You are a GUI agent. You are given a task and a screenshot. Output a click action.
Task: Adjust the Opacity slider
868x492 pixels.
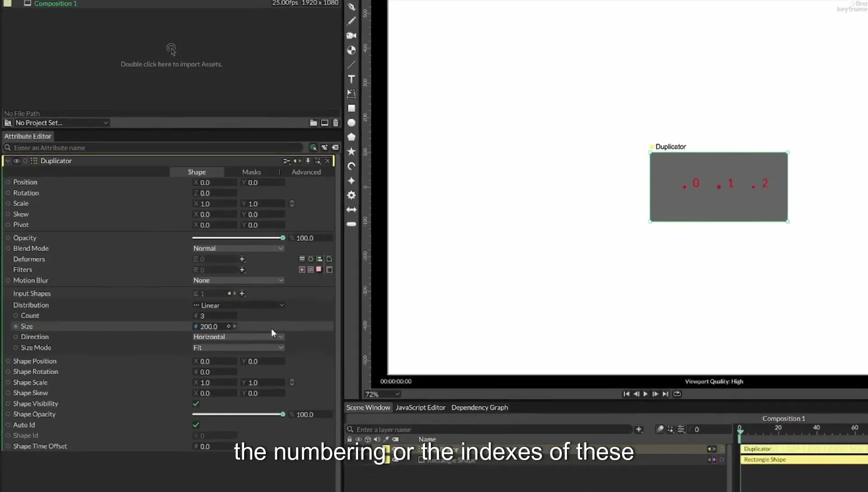(x=238, y=238)
